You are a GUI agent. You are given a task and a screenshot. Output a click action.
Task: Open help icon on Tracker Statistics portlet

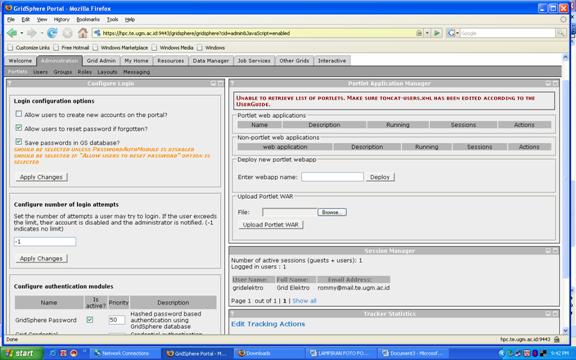[232, 314]
